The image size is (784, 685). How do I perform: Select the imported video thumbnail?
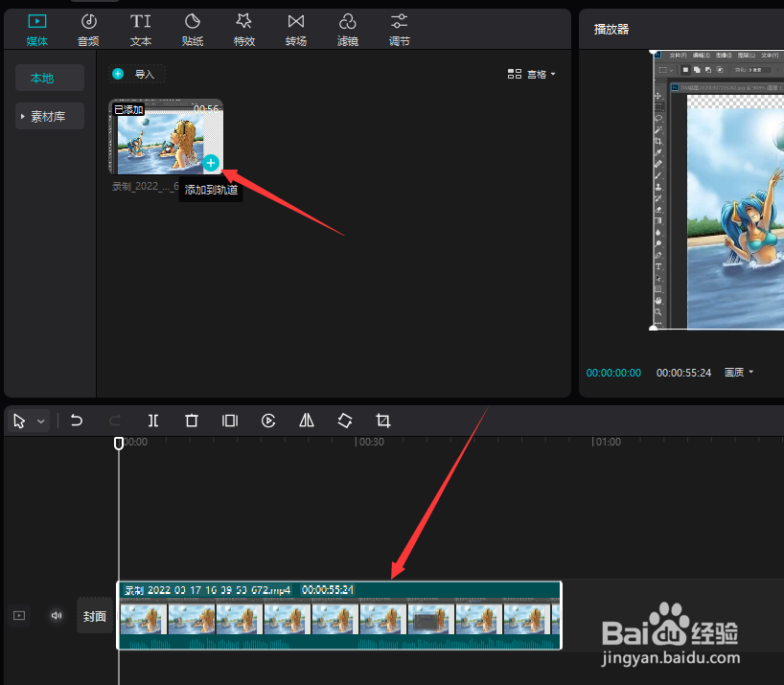click(x=166, y=137)
